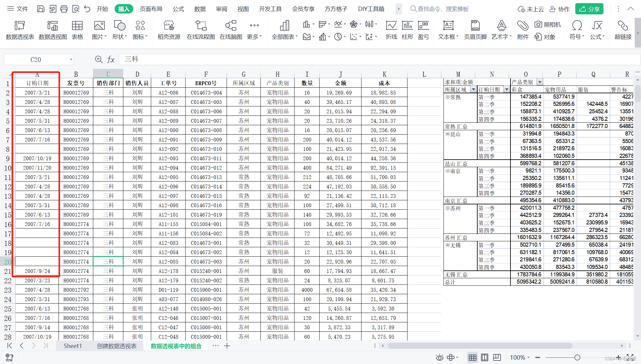The height and width of the screenshot is (364, 641).
Task: Open the 开始 ribbon tab
Action: pos(102,9)
